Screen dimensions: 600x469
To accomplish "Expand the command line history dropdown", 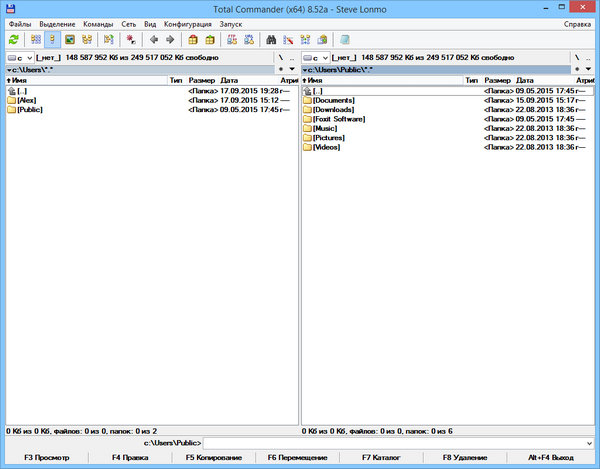I will (x=589, y=442).
